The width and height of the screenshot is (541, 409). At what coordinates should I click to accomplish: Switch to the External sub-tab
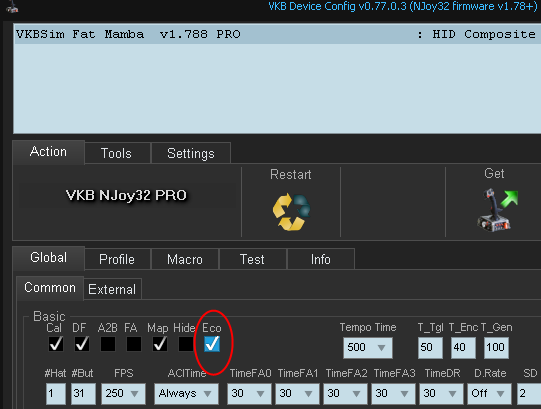[x=112, y=289]
